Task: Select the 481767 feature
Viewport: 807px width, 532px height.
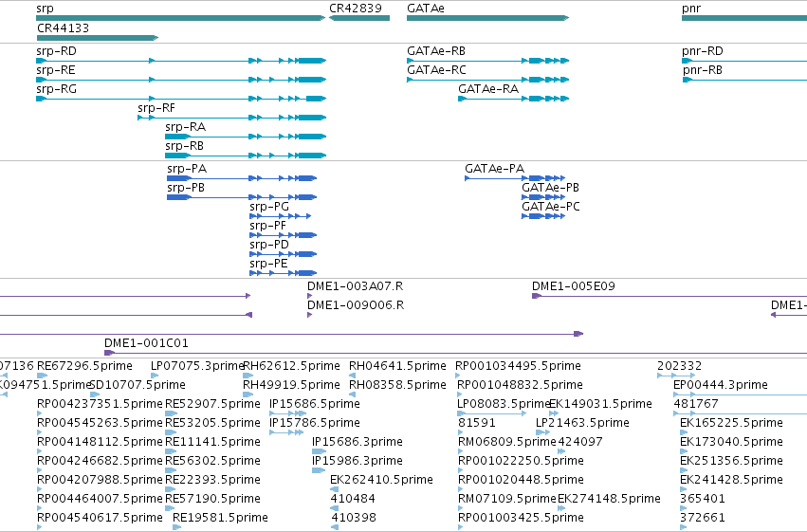Action: 740,413
